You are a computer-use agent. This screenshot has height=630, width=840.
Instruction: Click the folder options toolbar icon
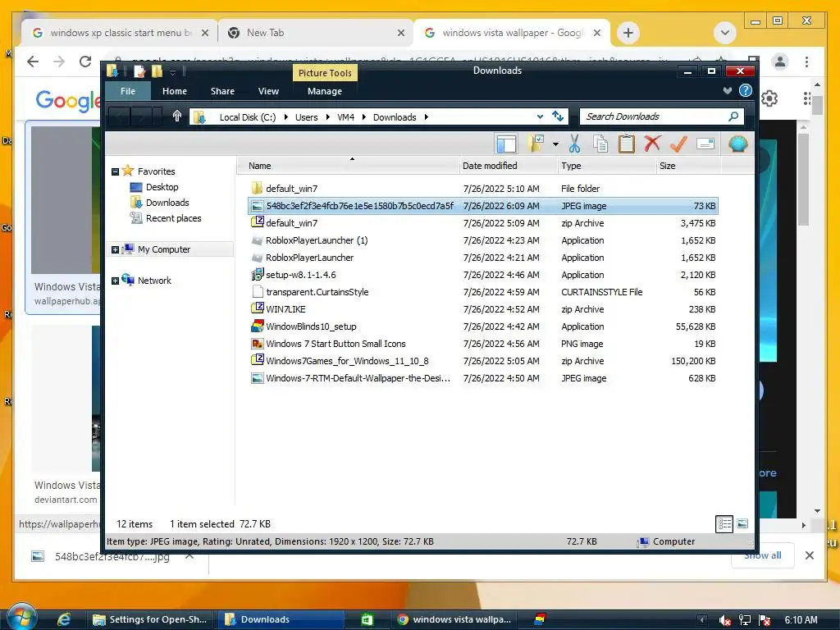click(536, 143)
